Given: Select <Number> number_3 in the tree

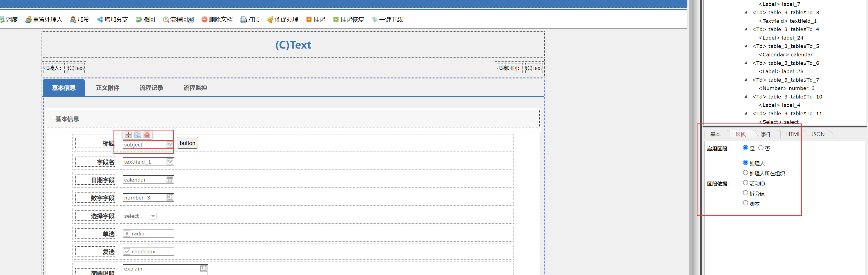Looking at the screenshot, I should click(x=787, y=88).
